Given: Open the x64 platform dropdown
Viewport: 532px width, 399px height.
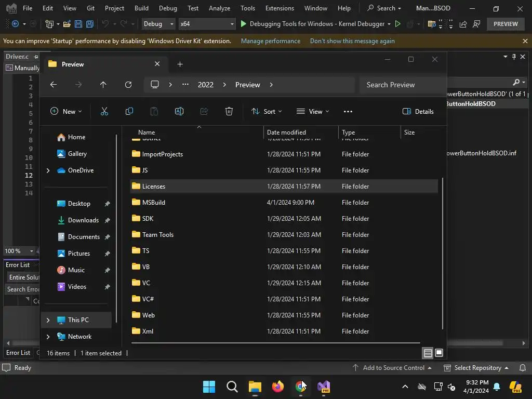Looking at the screenshot, I should pos(207,24).
